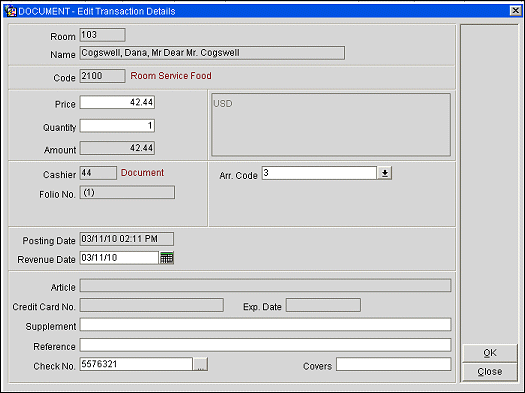Expand the Arr. Code dropdown arrow
525x393 pixels.
385,173
